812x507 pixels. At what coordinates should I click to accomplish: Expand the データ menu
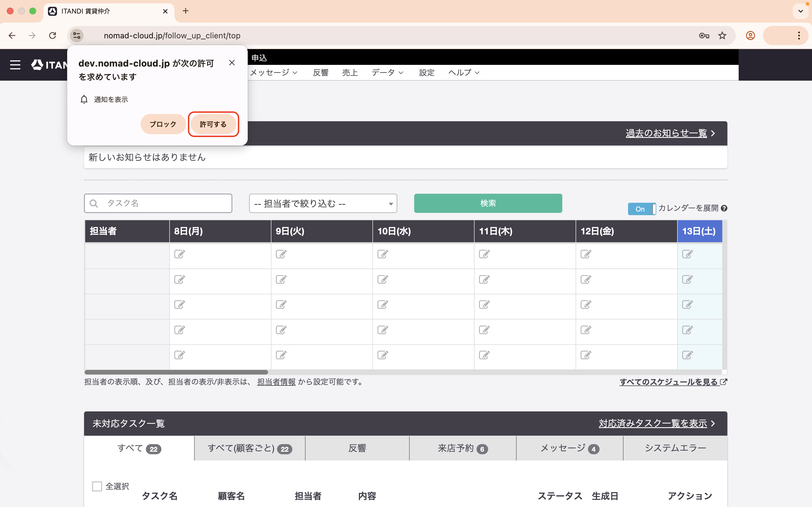pyautogui.click(x=387, y=72)
